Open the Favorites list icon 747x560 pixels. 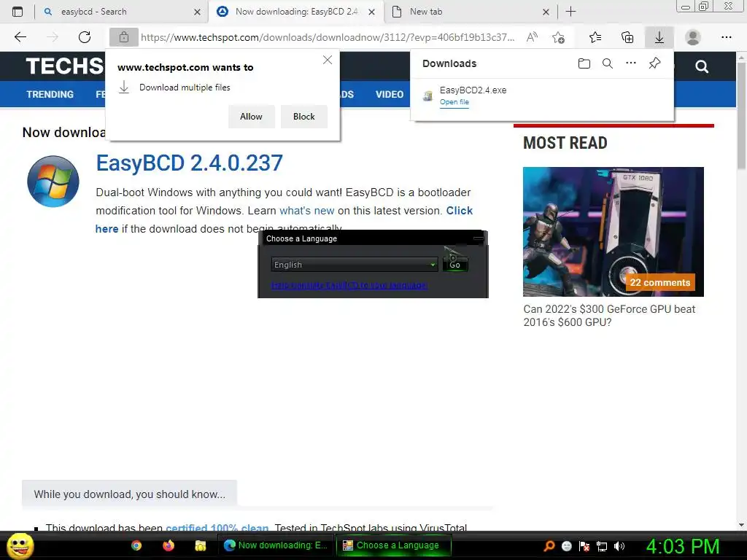pos(595,37)
